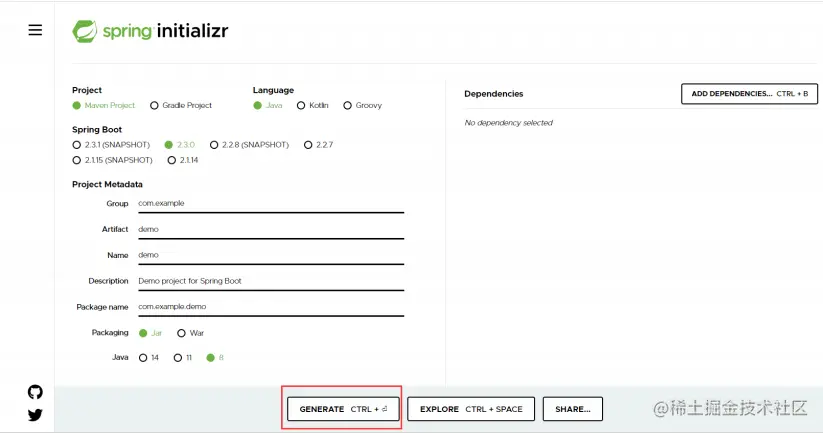Set packaging to War
The image size is (823, 433).
(181, 333)
